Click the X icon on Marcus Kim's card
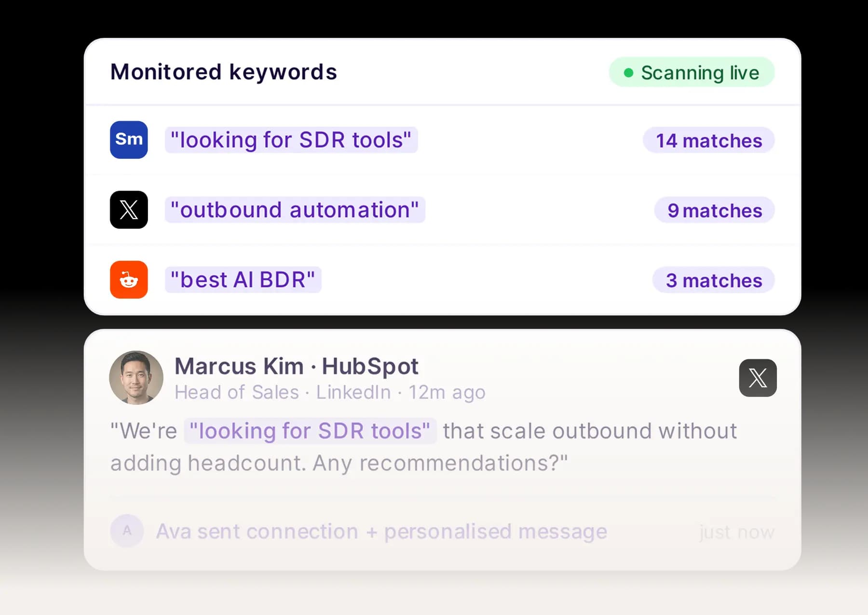 [757, 378]
